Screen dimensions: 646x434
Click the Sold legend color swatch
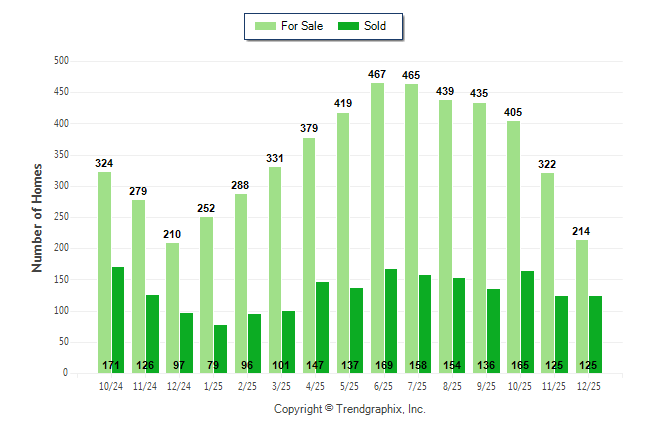[x=348, y=26]
